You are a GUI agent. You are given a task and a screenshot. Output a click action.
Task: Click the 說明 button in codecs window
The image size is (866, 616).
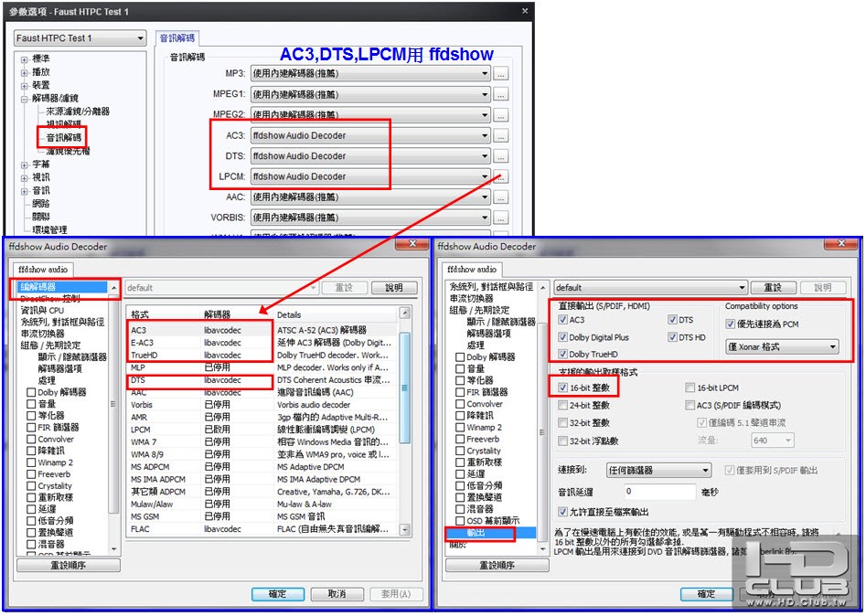[394, 288]
